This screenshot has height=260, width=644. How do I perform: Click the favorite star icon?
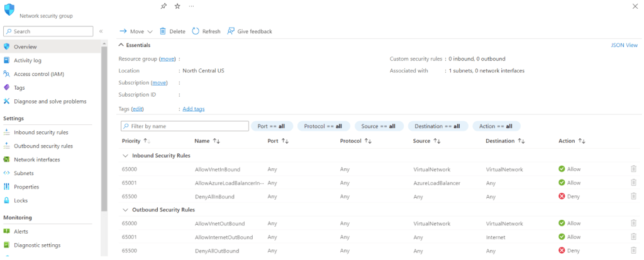[x=177, y=6]
